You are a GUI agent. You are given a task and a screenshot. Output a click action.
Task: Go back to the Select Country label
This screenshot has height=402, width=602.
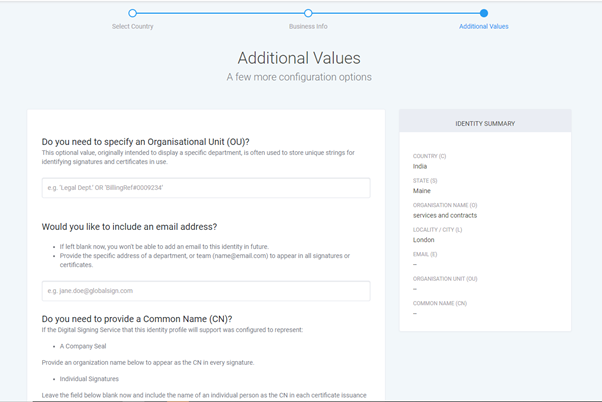(x=133, y=26)
